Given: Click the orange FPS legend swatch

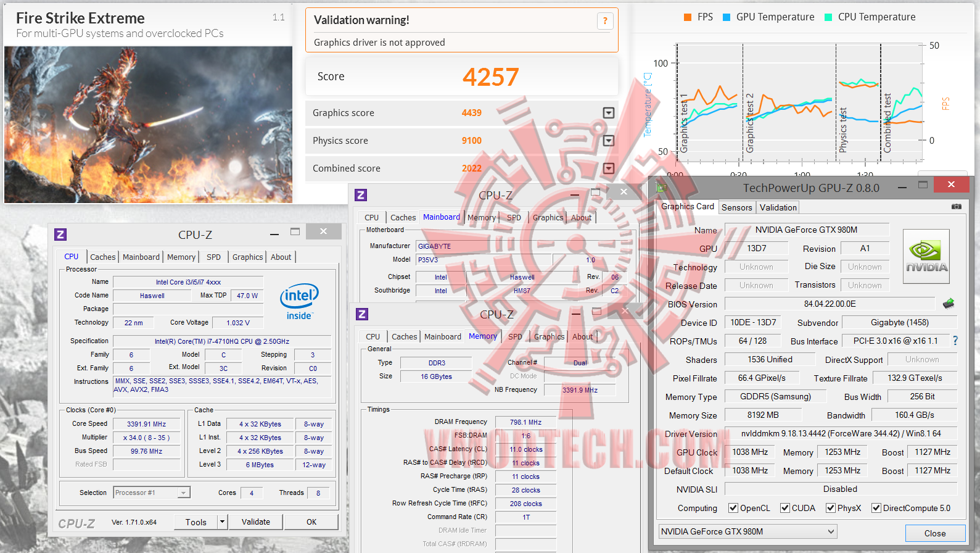Looking at the screenshot, I should pos(688,17).
